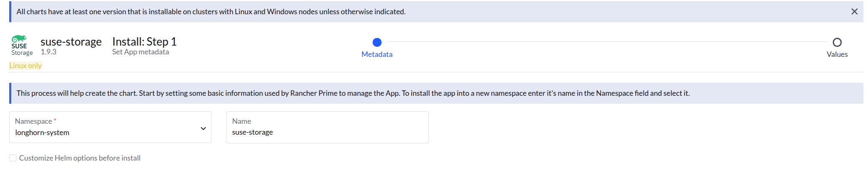Click the Values step label
Screen dimensions: 868x179
837,54
